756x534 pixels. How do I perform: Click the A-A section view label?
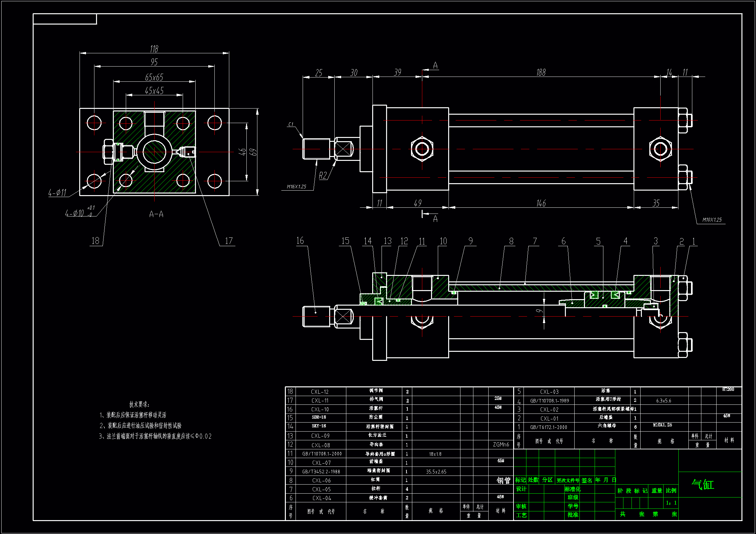156,214
